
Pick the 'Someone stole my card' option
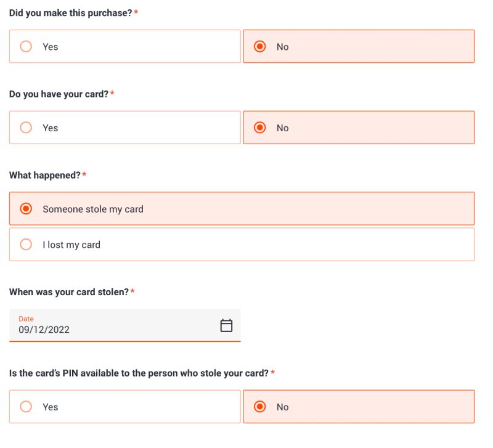(26, 209)
